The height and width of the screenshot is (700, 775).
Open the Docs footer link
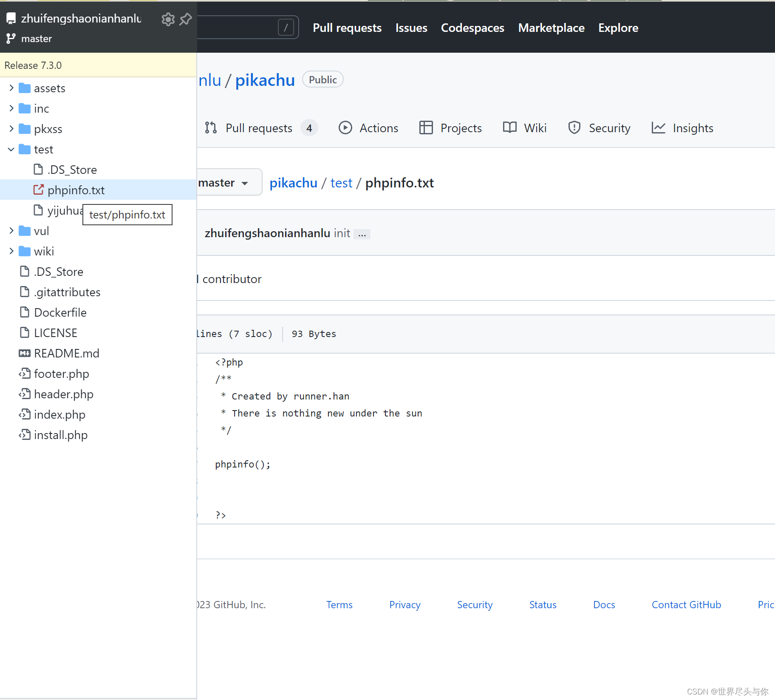(604, 605)
